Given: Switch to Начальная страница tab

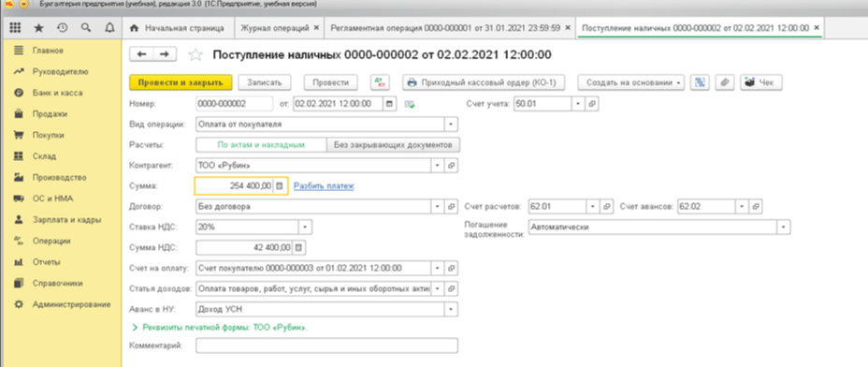Looking at the screenshot, I should point(177,28).
